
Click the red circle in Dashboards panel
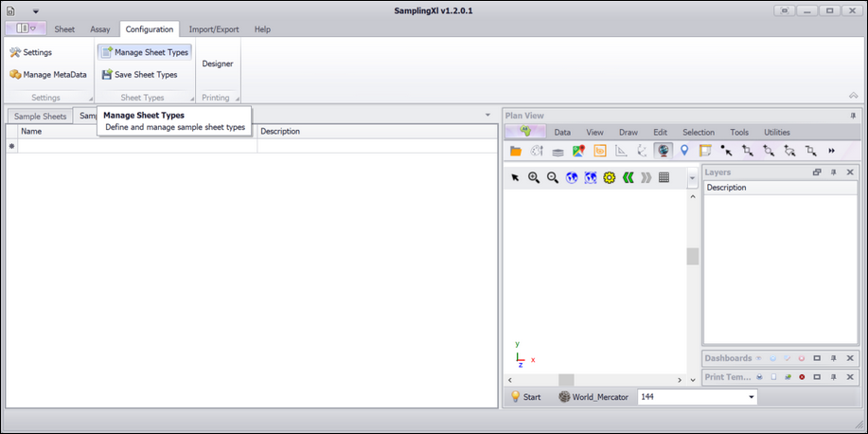pos(802,358)
